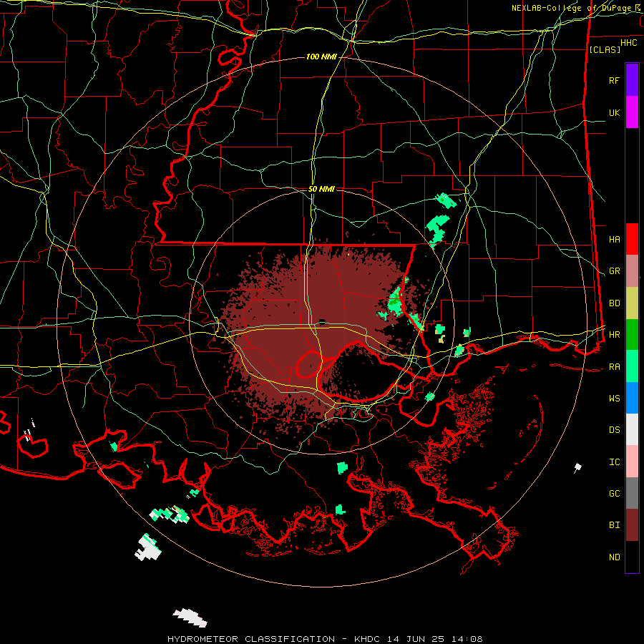Image resolution: width=644 pixels, height=644 pixels.
Task: Click the 50 NMI range ring label
Action: [321, 189]
